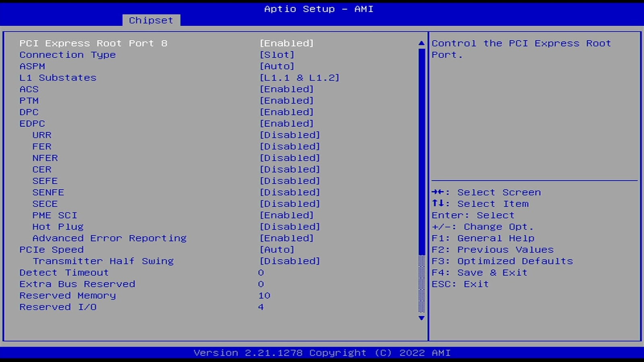Change SENFE [Disabled] value
Viewport: 644px width, 362px height.
(290, 192)
